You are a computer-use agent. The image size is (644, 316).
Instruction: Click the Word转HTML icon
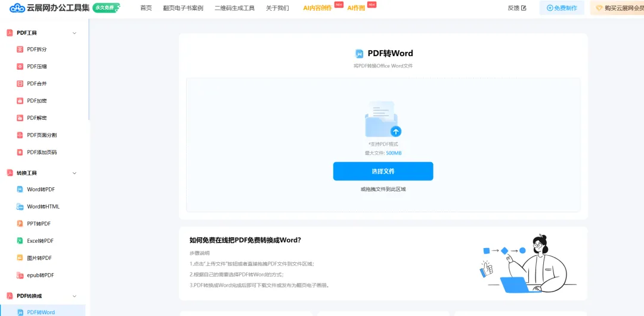[x=20, y=207]
